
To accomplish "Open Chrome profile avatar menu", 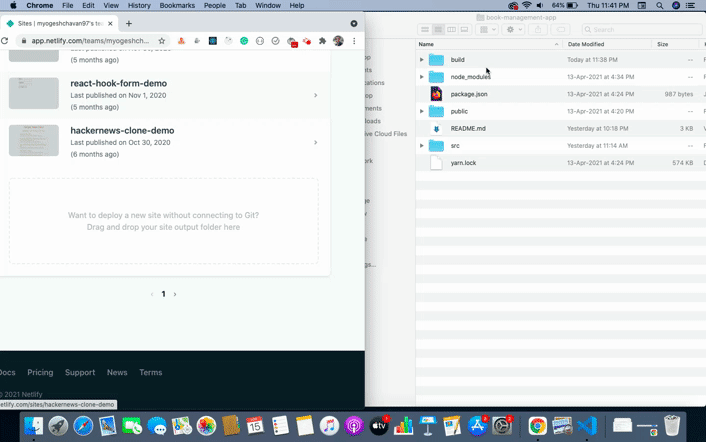I will pyautogui.click(x=338, y=41).
